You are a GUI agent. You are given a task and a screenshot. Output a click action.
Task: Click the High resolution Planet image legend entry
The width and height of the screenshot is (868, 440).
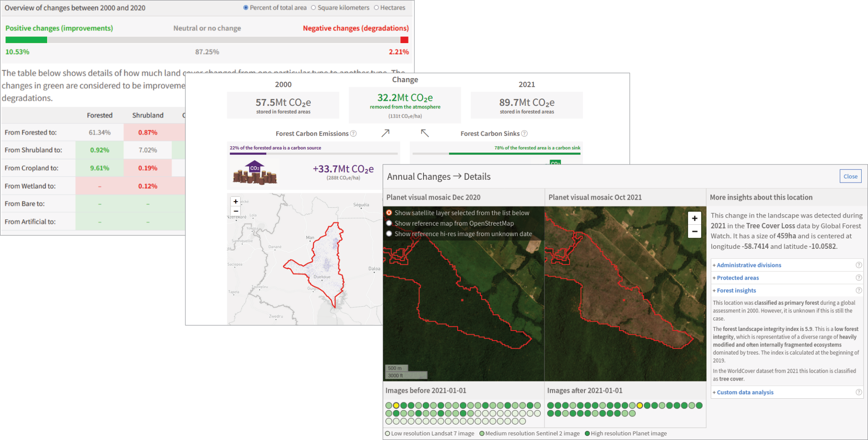coord(626,433)
